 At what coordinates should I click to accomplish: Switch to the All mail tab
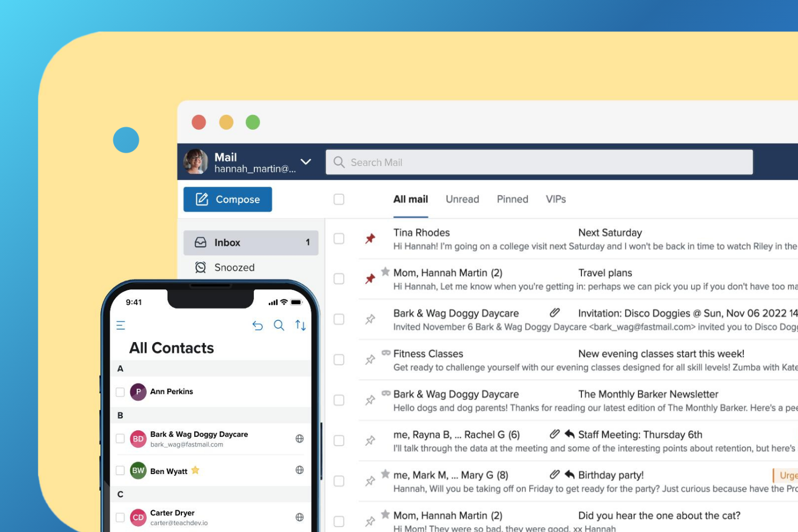pyautogui.click(x=411, y=199)
